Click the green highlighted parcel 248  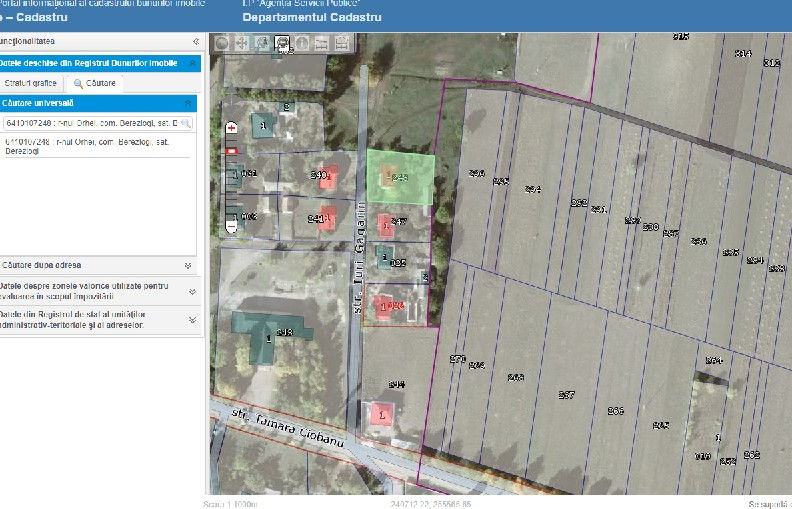click(401, 177)
